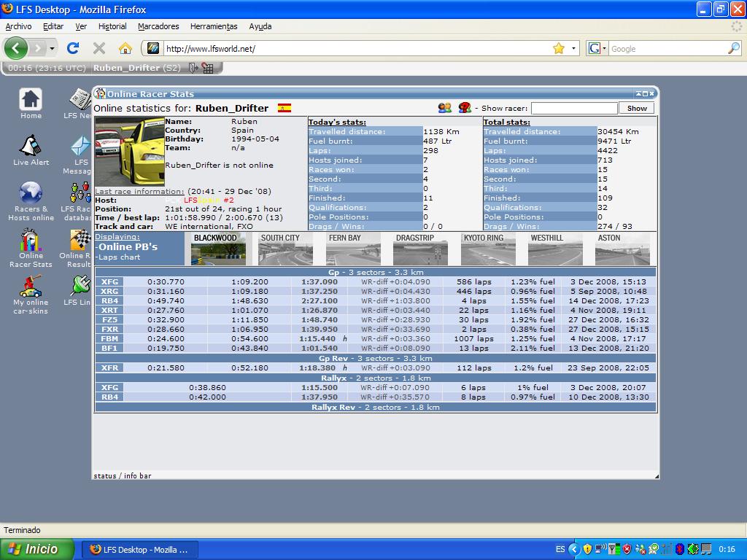Click the magnet grid icon in LFS bar
Viewport: 747px width, 560px height.
(207, 68)
